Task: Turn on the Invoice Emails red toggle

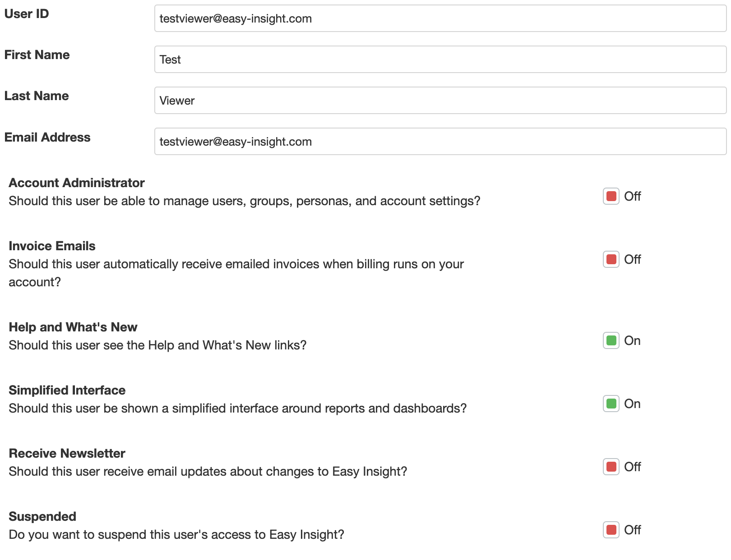Action: tap(611, 260)
